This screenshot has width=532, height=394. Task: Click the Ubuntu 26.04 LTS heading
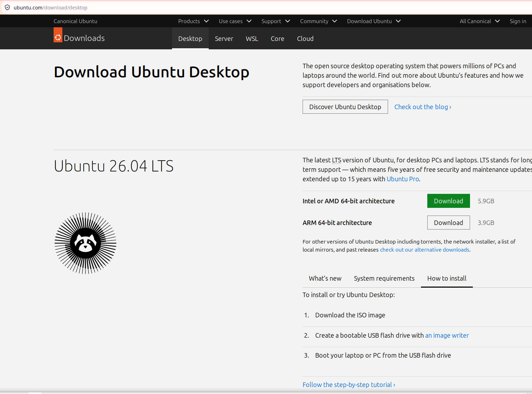pos(114,166)
